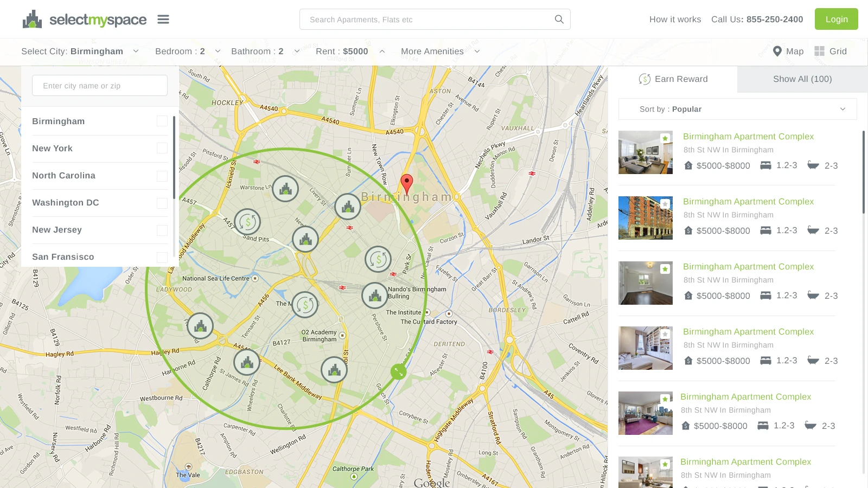Screen dimensions: 868x488
Task: Click building marker near St James Rd
Action: (x=247, y=362)
